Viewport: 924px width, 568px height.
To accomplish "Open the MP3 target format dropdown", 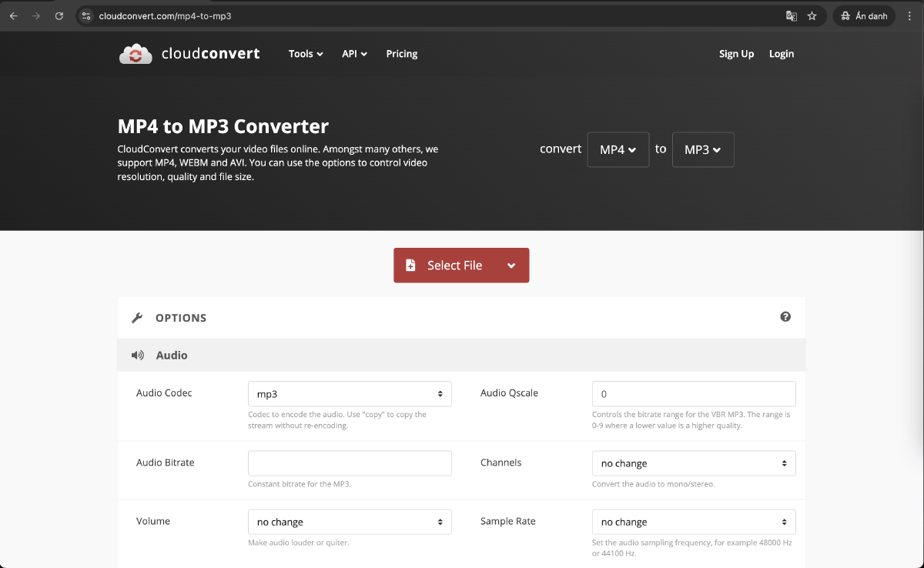I will [x=703, y=149].
